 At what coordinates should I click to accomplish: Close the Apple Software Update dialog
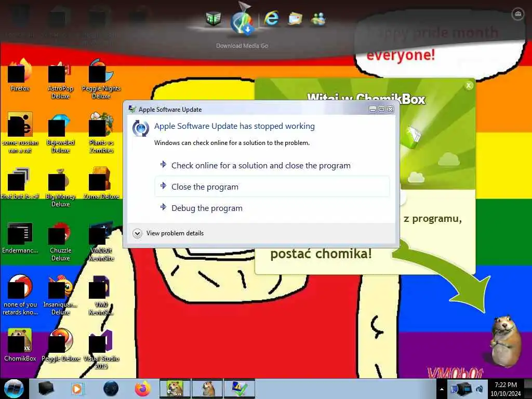tap(391, 109)
